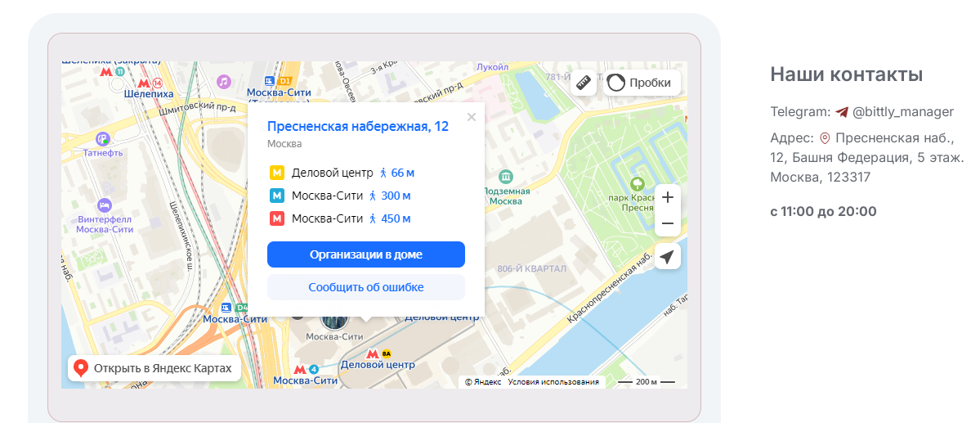This screenshot has width=980, height=423.
Task: Select the Деловой центр 8A metro marker
Action: [379, 353]
